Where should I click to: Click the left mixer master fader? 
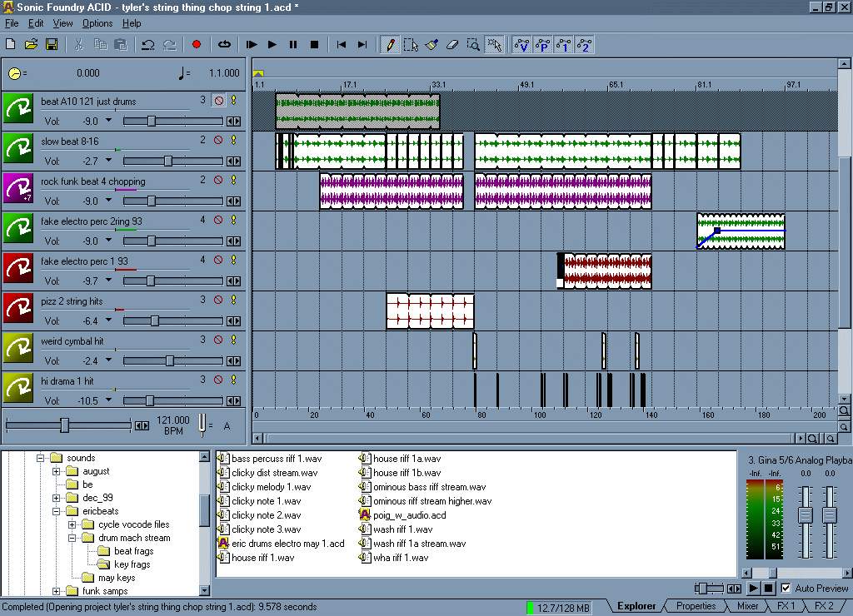[806, 515]
